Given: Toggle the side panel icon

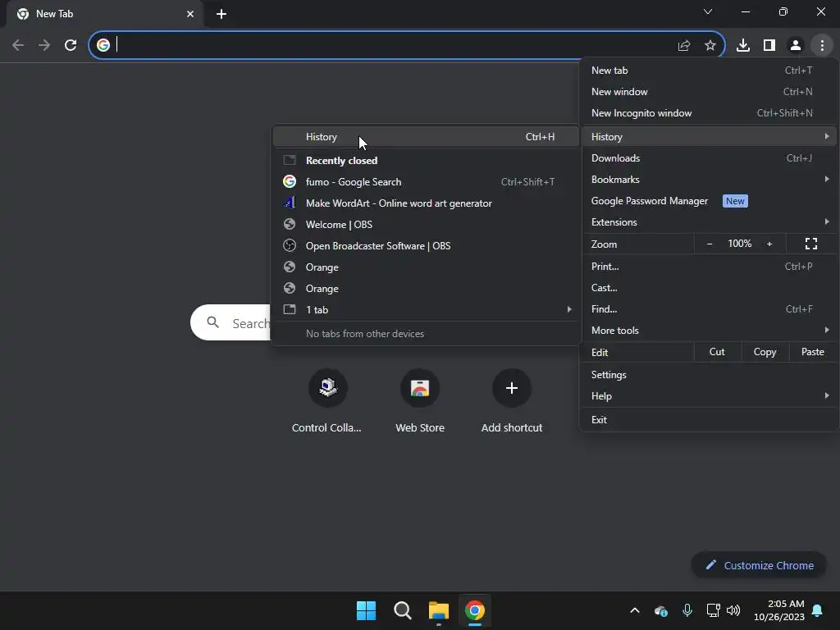Looking at the screenshot, I should coord(769,46).
